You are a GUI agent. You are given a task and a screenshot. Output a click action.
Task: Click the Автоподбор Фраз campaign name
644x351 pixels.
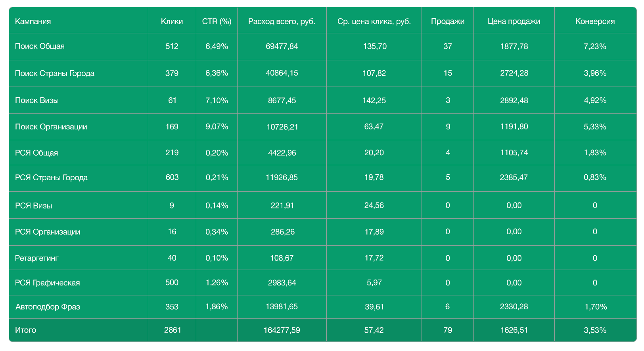coord(48,307)
